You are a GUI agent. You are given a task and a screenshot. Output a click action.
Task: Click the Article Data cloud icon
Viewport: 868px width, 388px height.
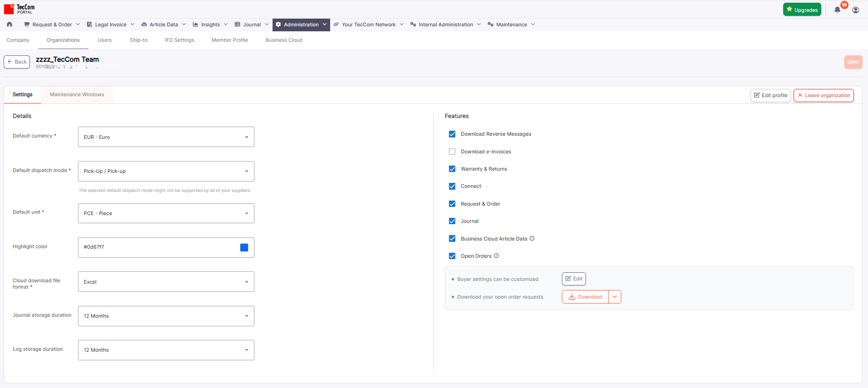tap(144, 25)
